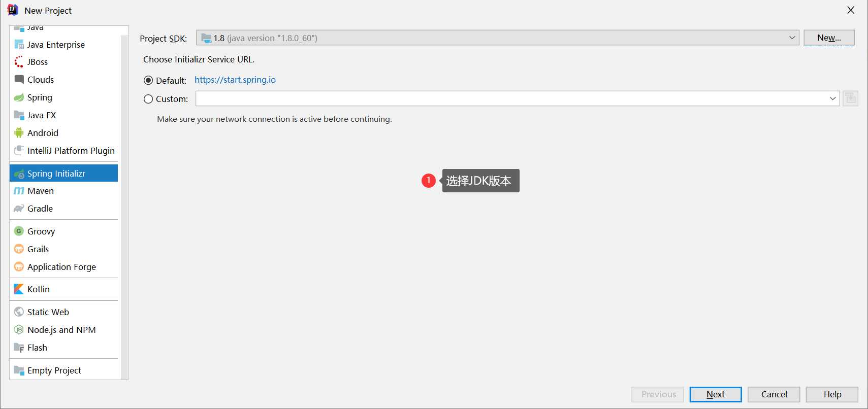The image size is (868, 409).
Task: Click the Java FX folder icon
Action: click(x=19, y=115)
